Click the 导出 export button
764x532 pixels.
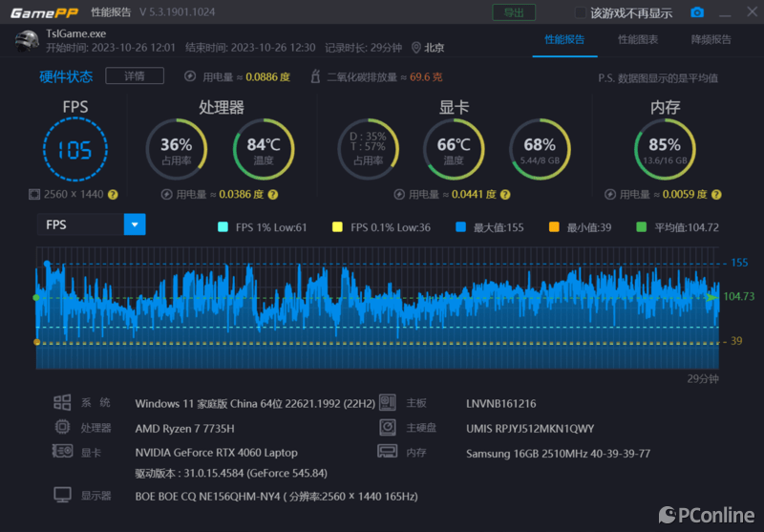coord(514,12)
